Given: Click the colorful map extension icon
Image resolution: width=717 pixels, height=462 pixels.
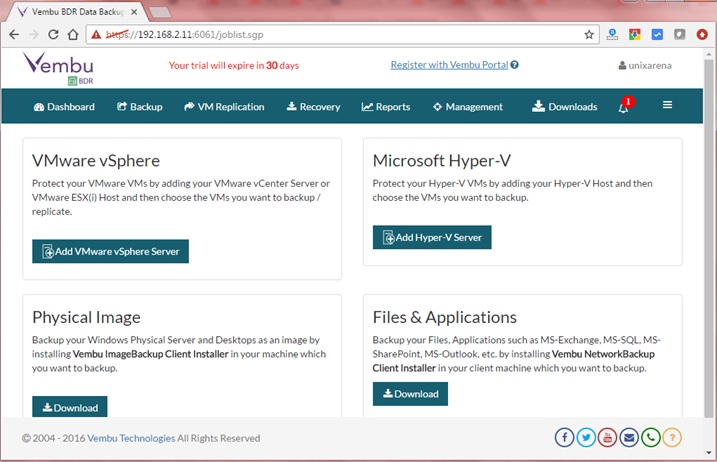Looking at the screenshot, I should pos(635,34).
